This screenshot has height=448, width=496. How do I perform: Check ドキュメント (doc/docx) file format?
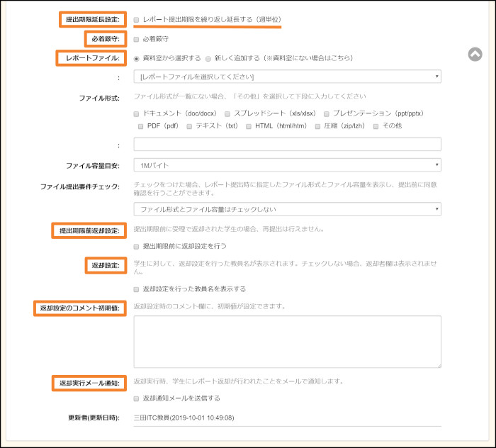click(x=137, y=113)
